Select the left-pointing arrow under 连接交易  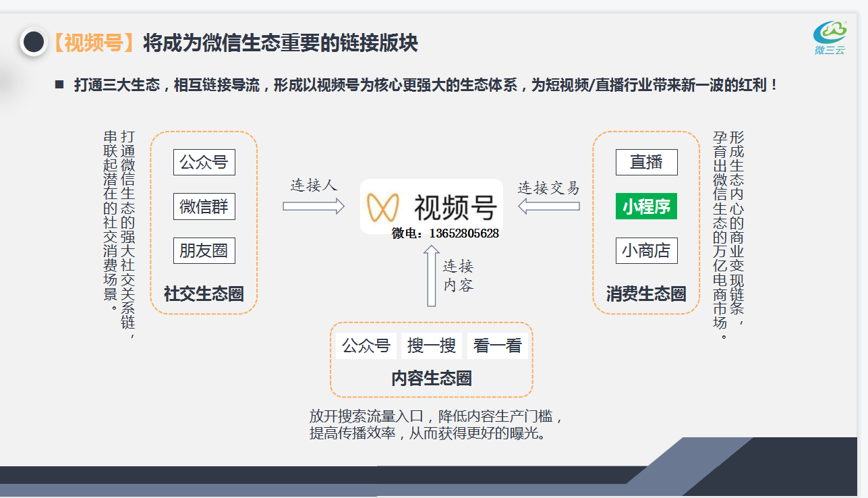(549, 206)
